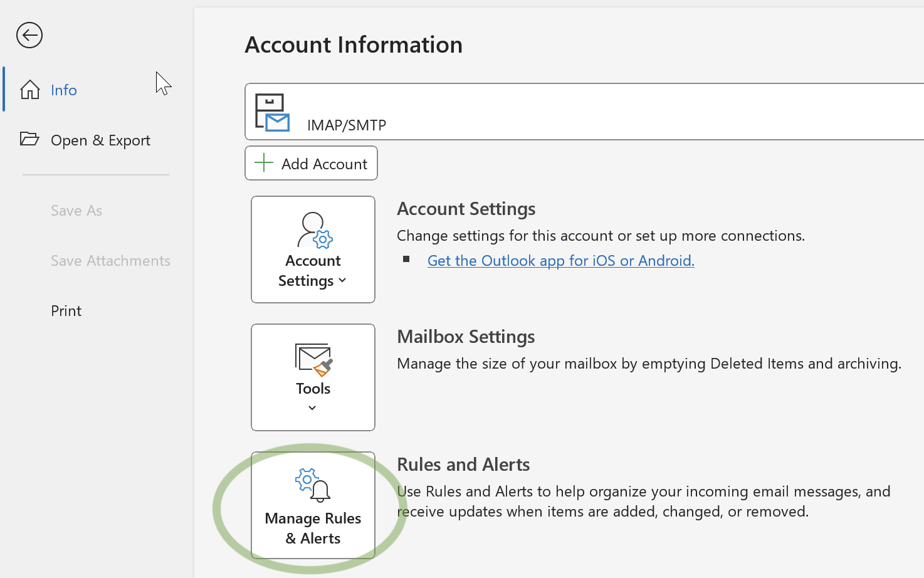Click the Save Attachments sidebar entry
The height and width of the screenshot is (578, 924).
(x=110, y=260)
